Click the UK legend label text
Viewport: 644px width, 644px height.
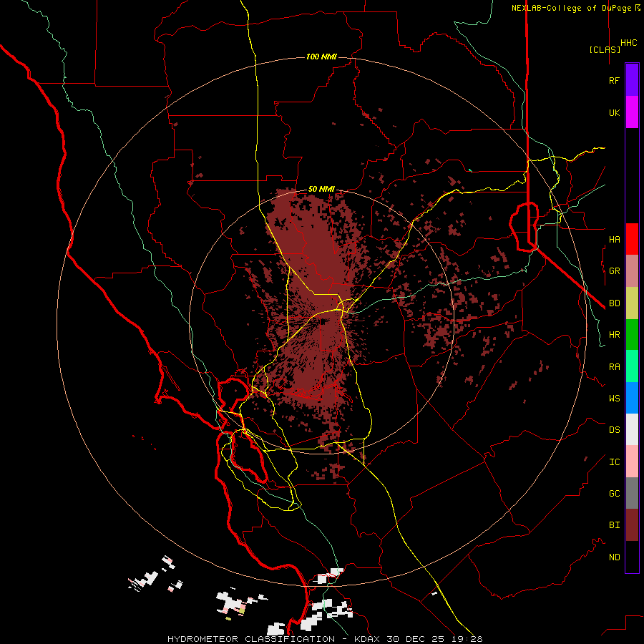point(614,112)
